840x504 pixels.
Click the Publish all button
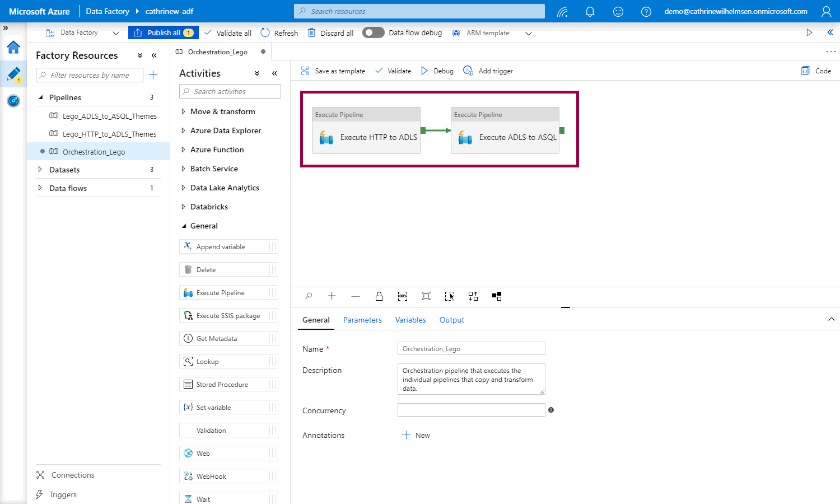pyautogui.click(x=162, y=32)
